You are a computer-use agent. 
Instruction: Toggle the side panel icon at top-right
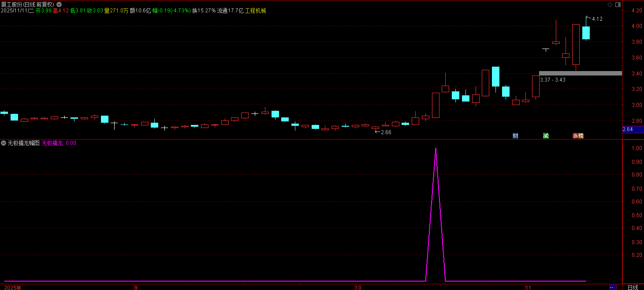618,4
